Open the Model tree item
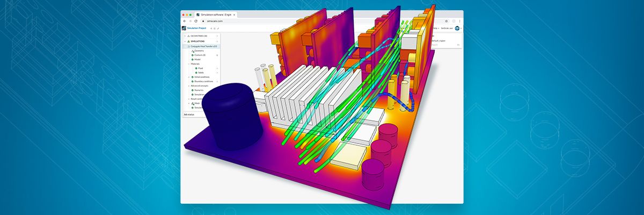Screen dimensions: 644x215 pyautogui.click(x=197, y=60)
